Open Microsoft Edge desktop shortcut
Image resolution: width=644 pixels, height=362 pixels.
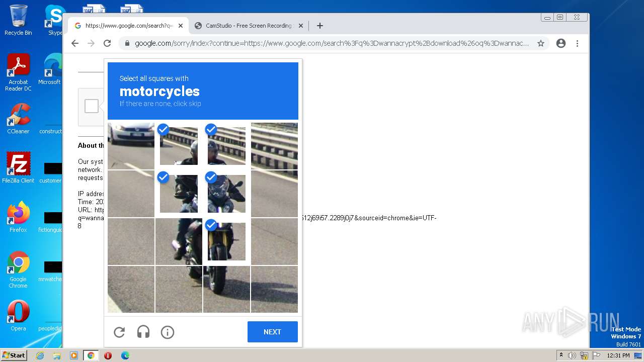click(x=51, y=69)
